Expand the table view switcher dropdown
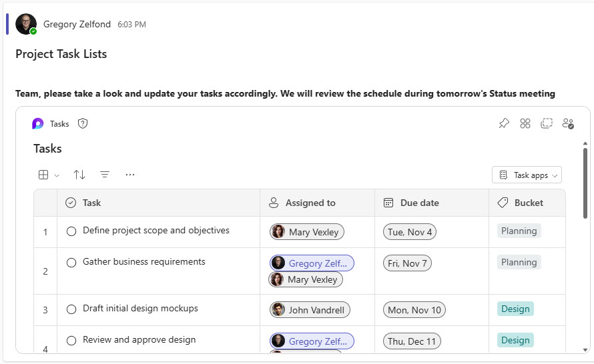Image resolution: width=594 pixels, height=364 pixels. pos(49,175)
